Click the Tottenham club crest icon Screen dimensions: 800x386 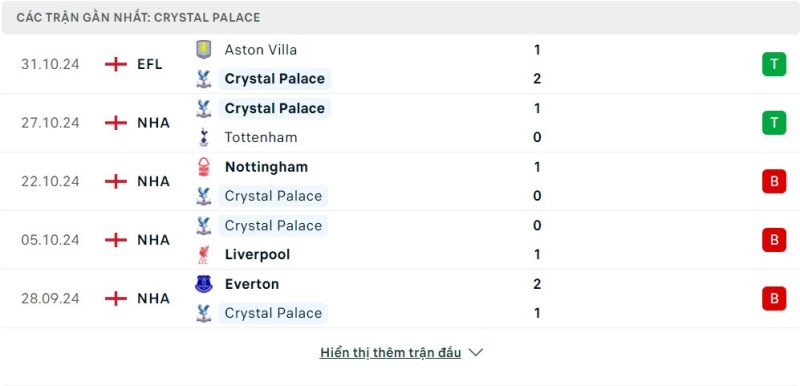pyautogui.click(x=204, y=137)
